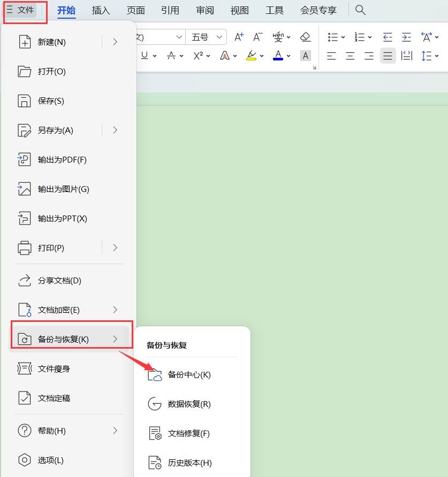Increase font size with the A+ icon
The width and height of the screenshot is (448, 477).
(239, 37)
